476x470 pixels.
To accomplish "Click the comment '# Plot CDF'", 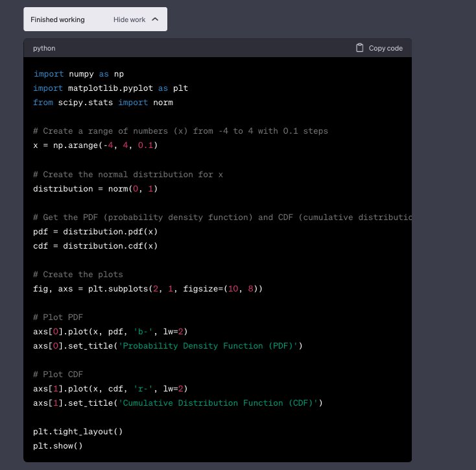I will click(x=58, y=375).
